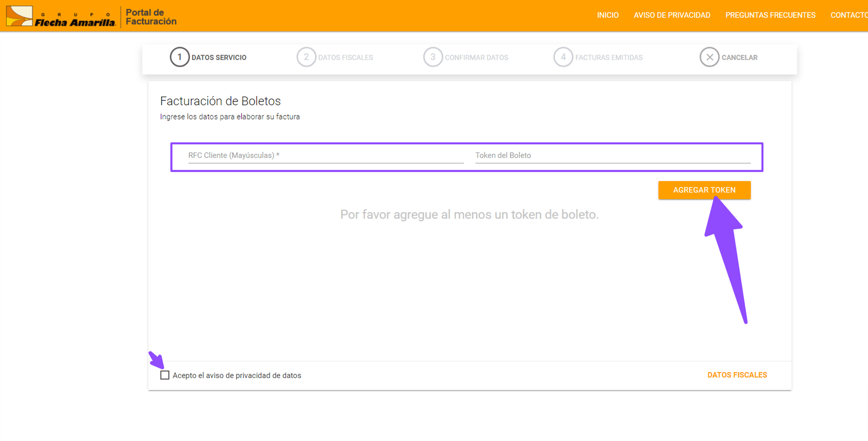Click 'Por favor agregue al menos un token' text
This screenshot has width=868, height=441.
[x=470, y=215]
